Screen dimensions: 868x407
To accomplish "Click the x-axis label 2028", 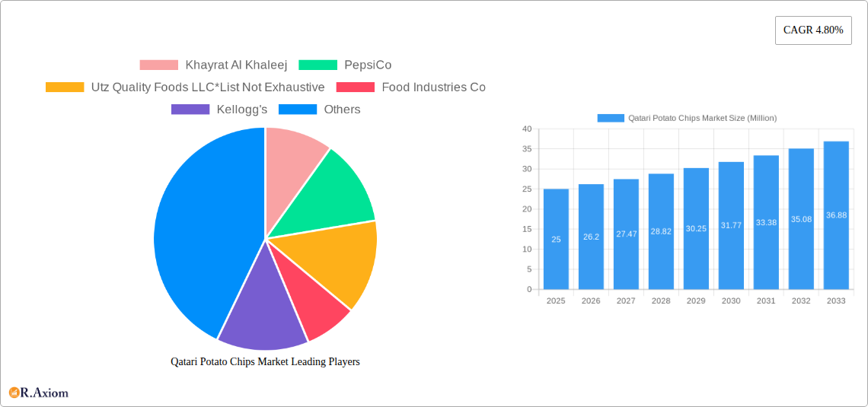I will coord(661,300).
